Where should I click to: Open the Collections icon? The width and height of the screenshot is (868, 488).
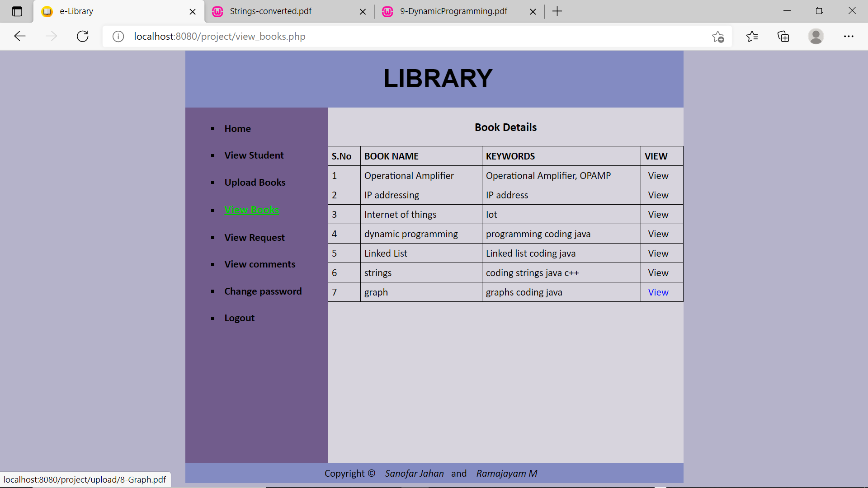pos(783,36)
